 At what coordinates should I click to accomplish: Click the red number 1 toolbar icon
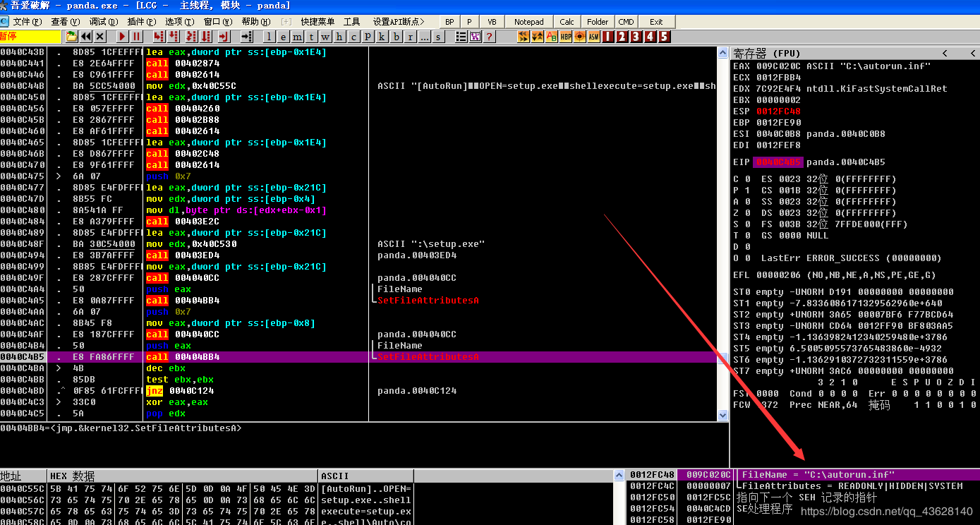click(608, 37)
